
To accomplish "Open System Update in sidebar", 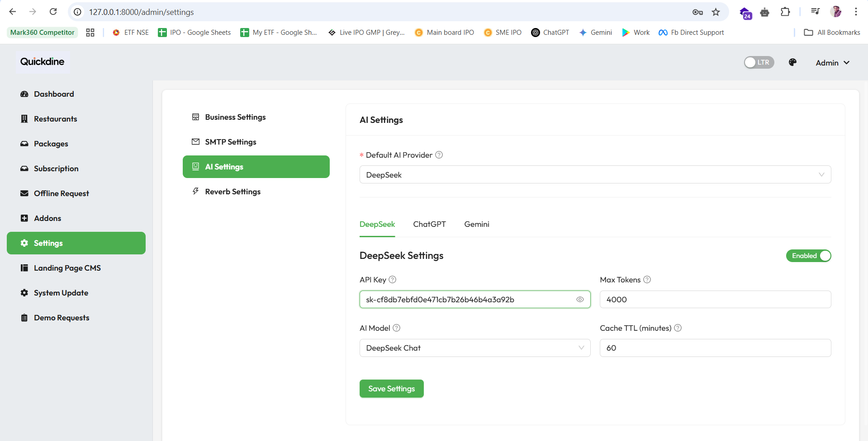I will pos(76,293).
